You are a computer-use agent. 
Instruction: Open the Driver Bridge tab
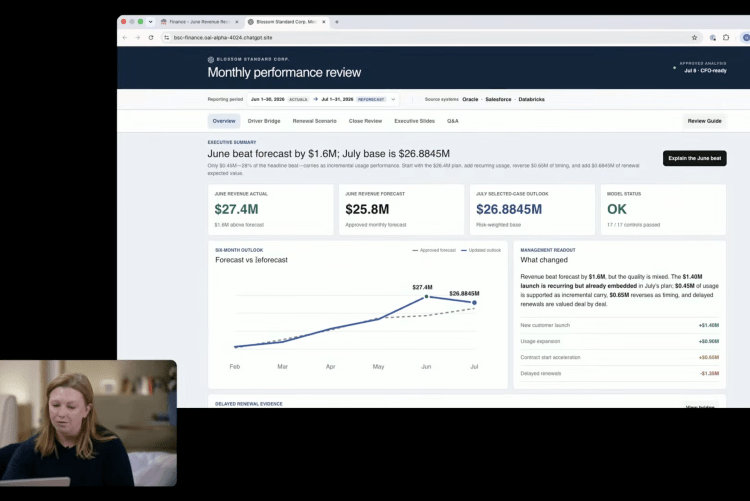[x=264, y=121]
